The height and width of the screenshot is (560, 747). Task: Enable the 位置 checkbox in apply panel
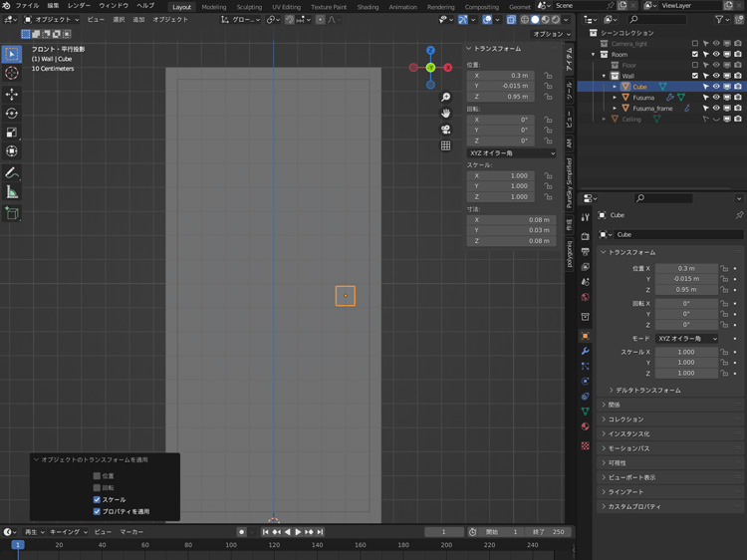pos(97,476)
